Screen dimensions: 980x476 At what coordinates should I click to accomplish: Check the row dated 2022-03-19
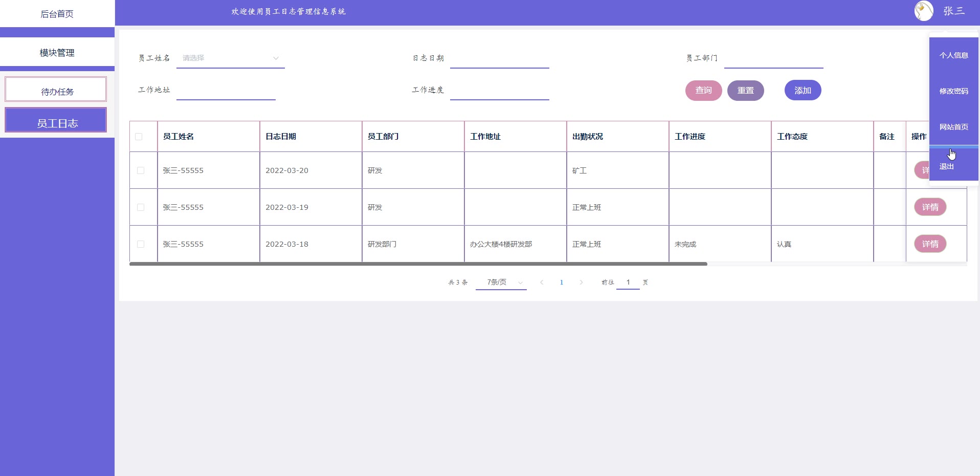pos(141,207)
